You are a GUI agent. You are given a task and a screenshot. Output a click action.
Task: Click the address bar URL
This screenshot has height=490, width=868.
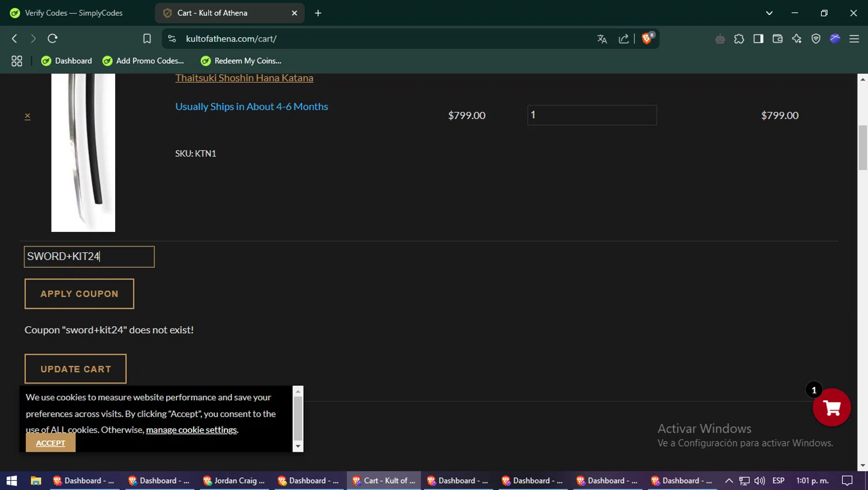[231, 39]
